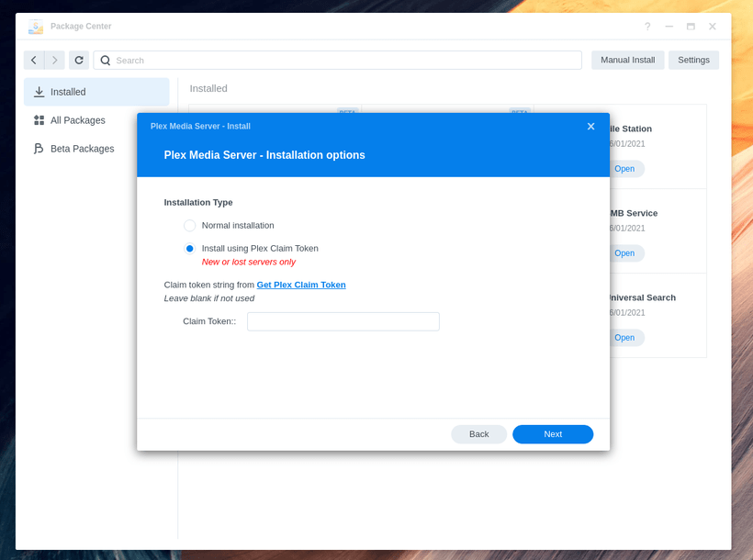Close the Plex Media Server install dialog
The width and height of the screenshot is (753, 560).
coord(590,127)
